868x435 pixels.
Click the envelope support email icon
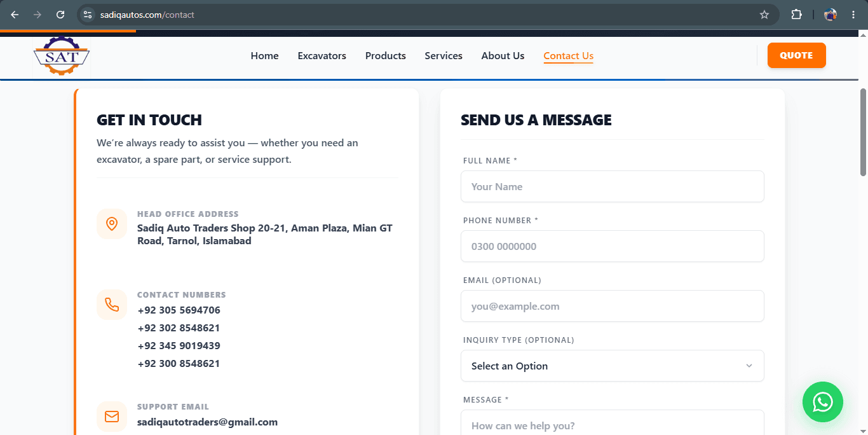(x=112, y=417)
